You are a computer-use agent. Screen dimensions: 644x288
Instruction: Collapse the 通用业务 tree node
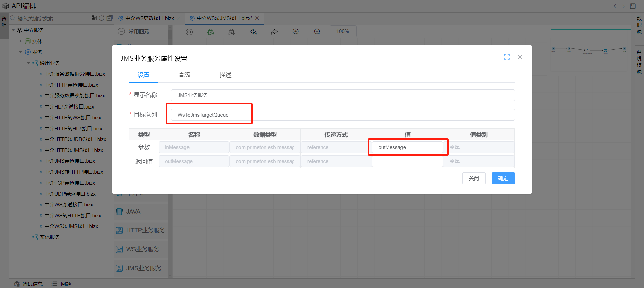coord(29,63)
